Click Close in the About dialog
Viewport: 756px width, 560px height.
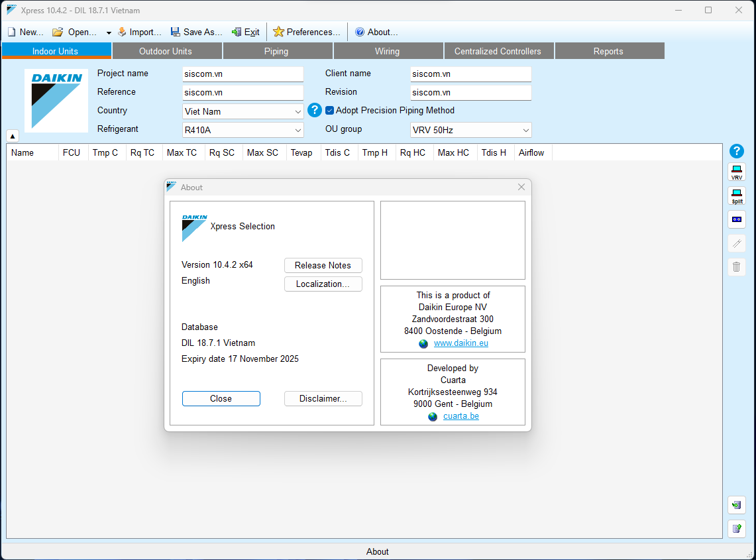pos(221,398)
